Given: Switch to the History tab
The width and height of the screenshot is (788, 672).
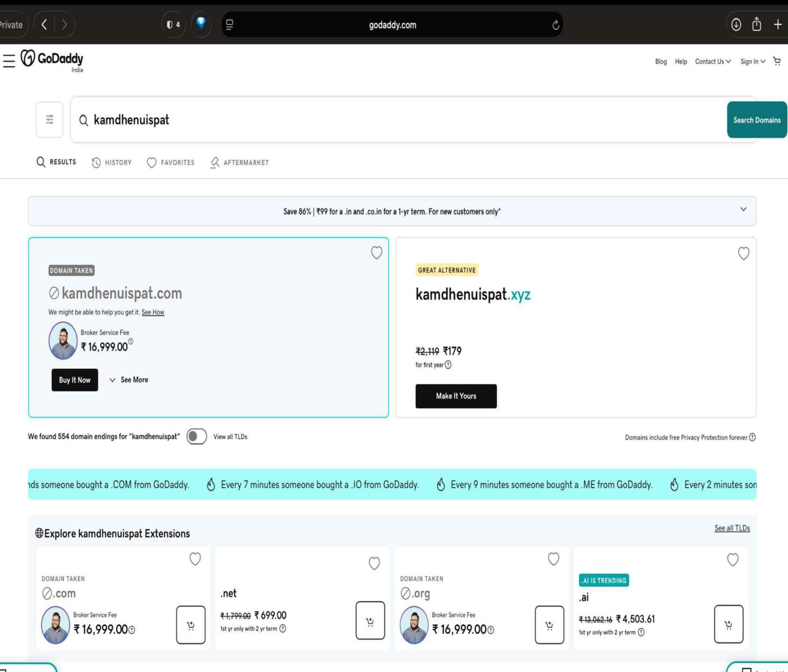Looking at the screenshot, I should click(112, 163).
